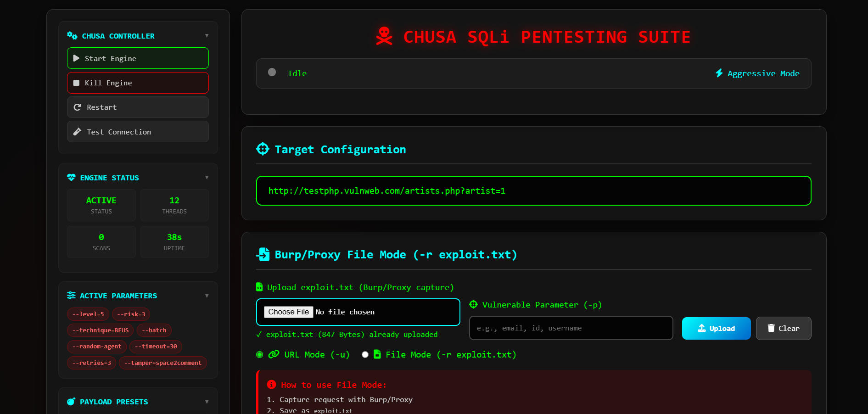
Task: Focus the target URL input field
Action: (x=534, y=190)
